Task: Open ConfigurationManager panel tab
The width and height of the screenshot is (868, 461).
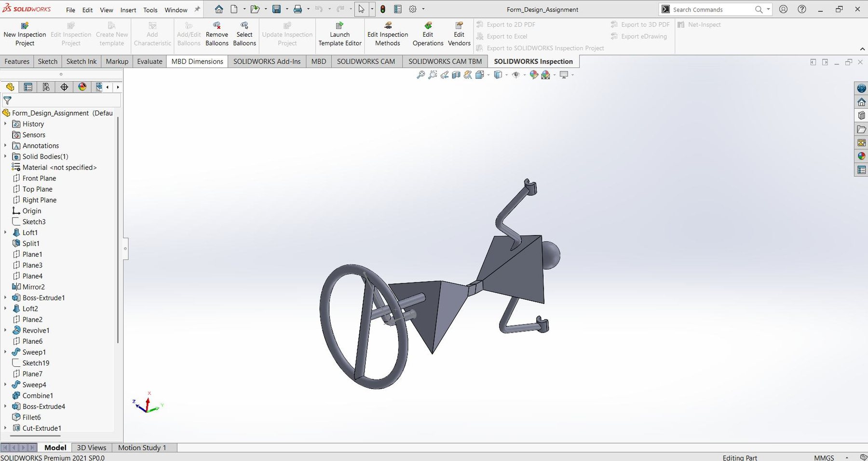Action: click(46, 87)
